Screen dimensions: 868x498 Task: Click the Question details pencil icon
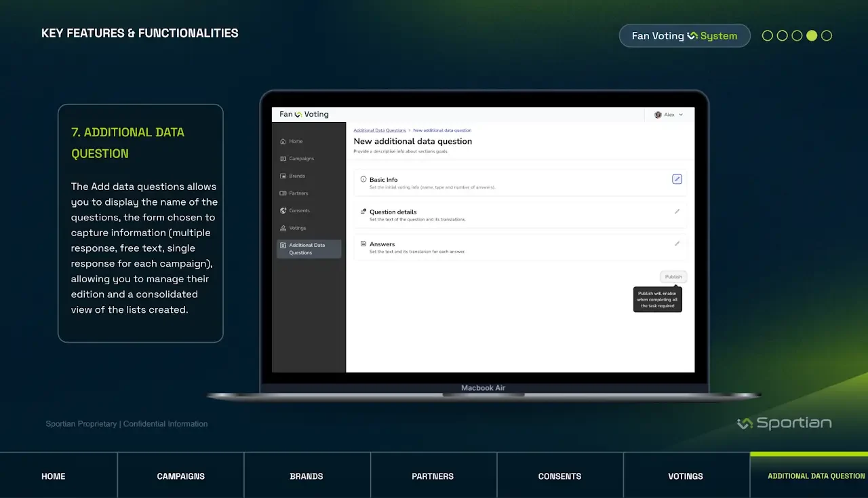(677, 212)
